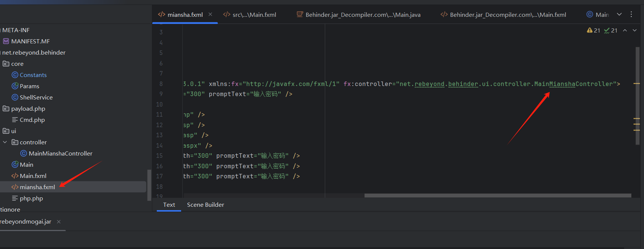Jump to previous highlighted error
Viewport: 644px width, 249px height.
(x=625, y=30)
